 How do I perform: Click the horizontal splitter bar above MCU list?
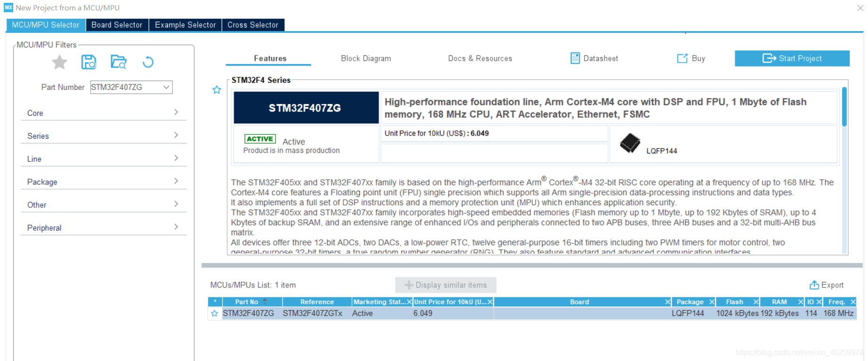coord(532,265)
